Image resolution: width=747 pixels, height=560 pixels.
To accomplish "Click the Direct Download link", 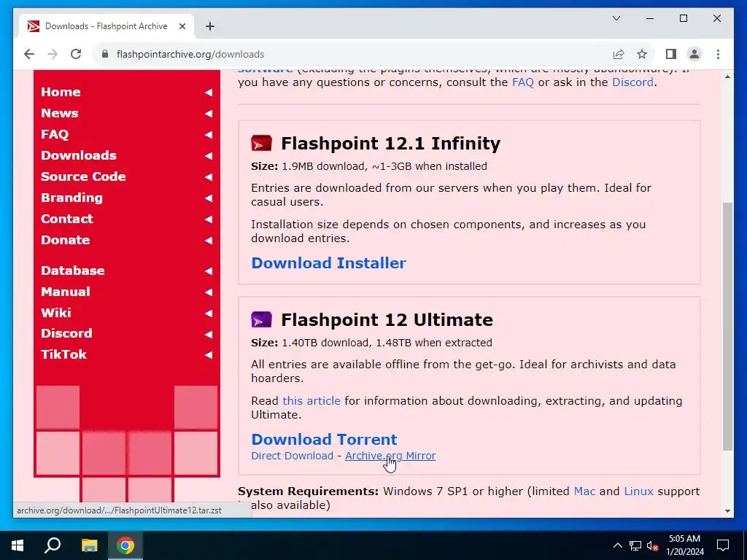I will coord(292,456).
